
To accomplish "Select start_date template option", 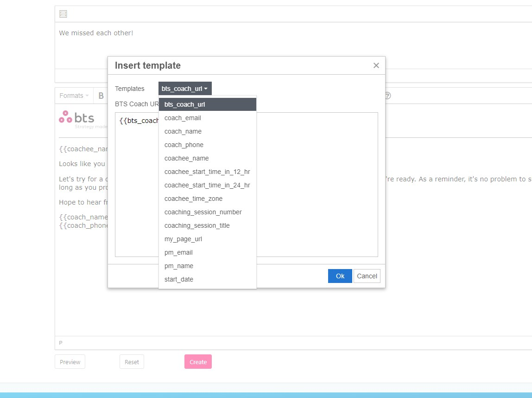I will click(207, 280).
